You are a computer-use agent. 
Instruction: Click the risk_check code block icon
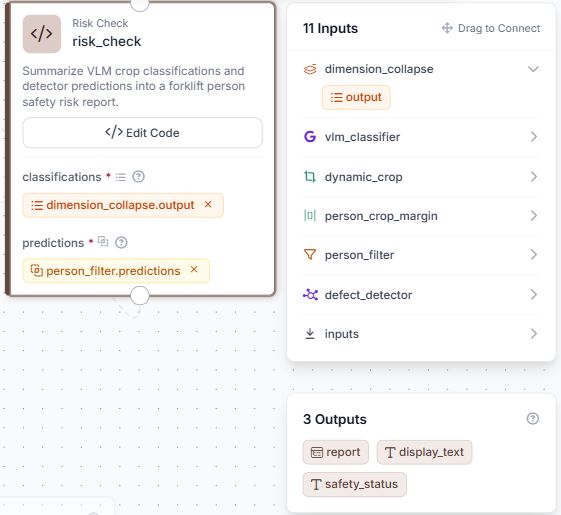point(42,34)
